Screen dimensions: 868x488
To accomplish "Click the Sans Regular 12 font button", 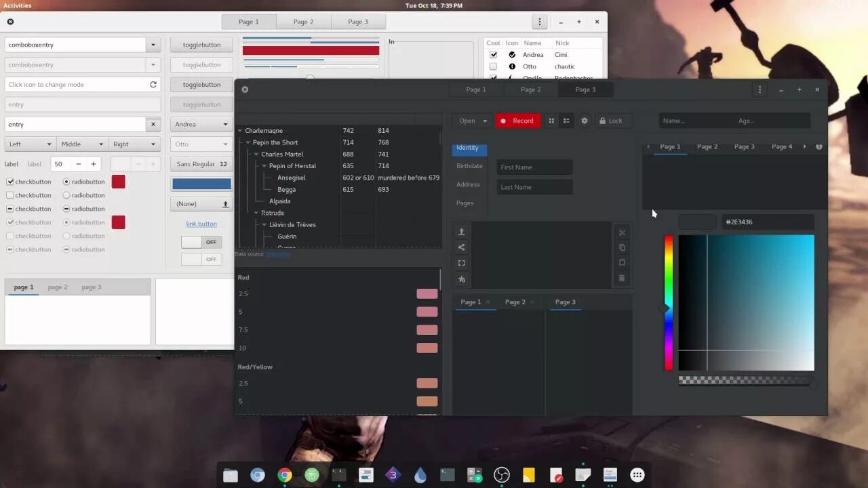I will pos(201,164).
